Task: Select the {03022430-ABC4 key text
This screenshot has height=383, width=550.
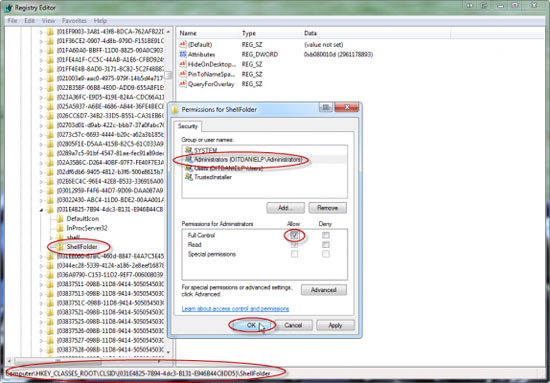Action: point(110,200)
